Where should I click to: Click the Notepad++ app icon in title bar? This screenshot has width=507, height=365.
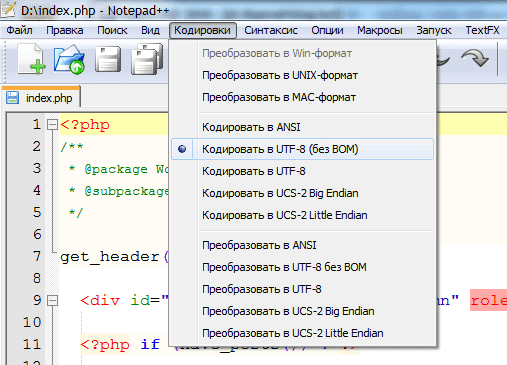click(x=8, y=9)
